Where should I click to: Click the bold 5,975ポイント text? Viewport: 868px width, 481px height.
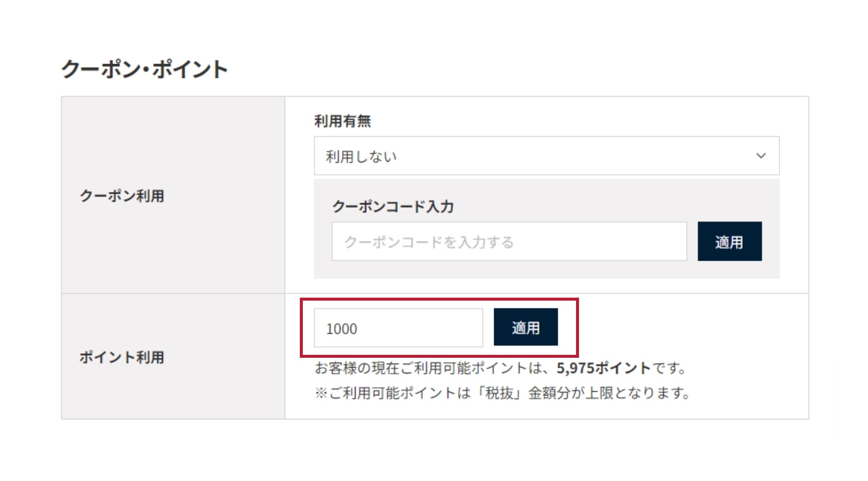(604, 368)
